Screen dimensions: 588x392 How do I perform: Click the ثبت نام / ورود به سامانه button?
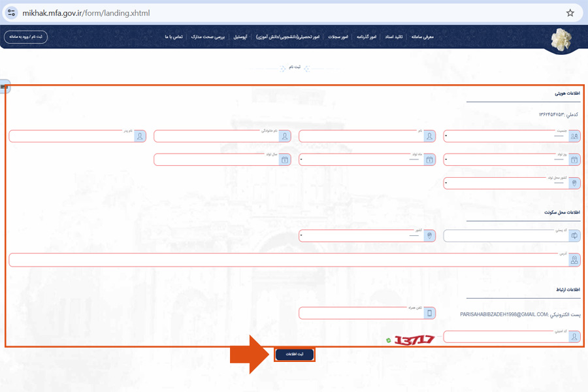tap(25, 37)
